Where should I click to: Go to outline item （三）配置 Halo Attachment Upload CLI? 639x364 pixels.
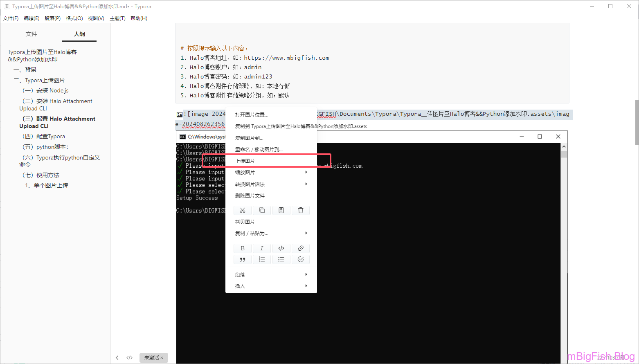pyautogui.click(x=57, y=122)
